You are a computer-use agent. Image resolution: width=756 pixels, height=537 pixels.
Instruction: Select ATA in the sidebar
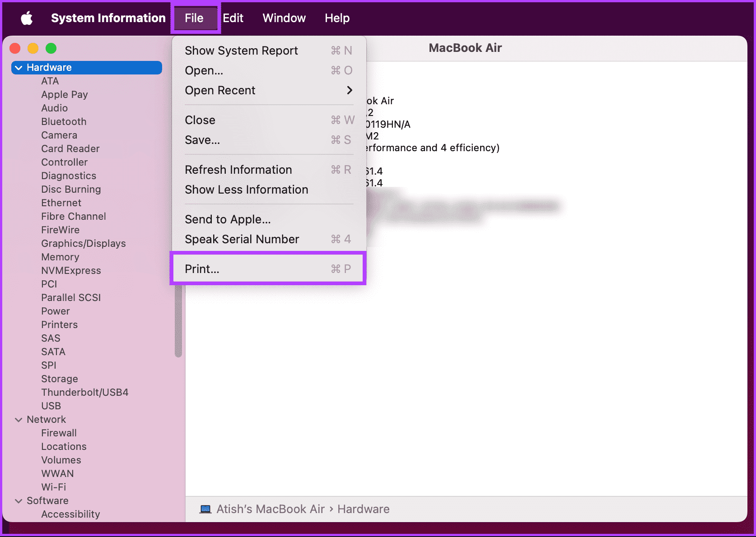click(50, 81)
